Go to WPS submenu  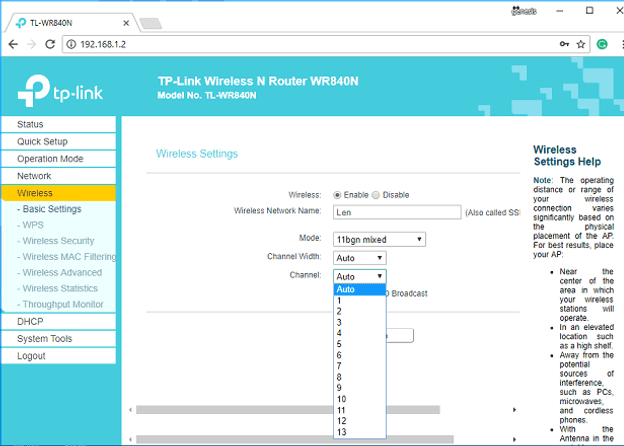point(30,225)
